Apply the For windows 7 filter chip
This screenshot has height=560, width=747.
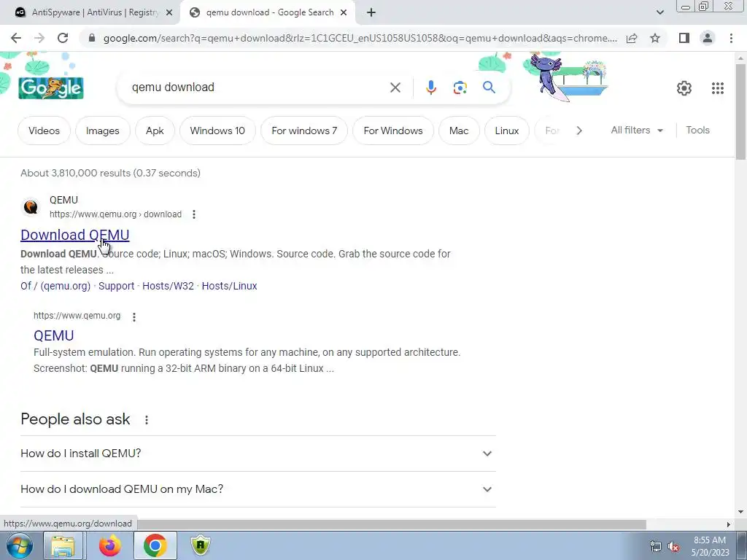304,131
